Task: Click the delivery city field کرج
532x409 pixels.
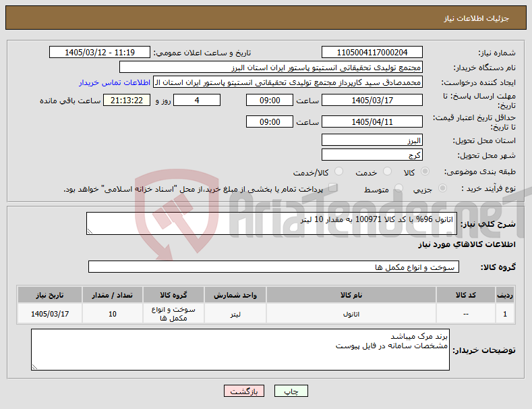Action: pos(372,155)
